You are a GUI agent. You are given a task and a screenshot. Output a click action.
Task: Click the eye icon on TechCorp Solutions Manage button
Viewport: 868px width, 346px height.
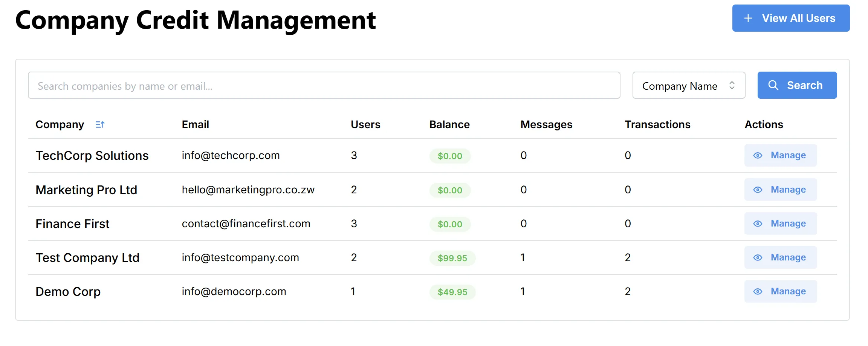click(x=758, y=155)
